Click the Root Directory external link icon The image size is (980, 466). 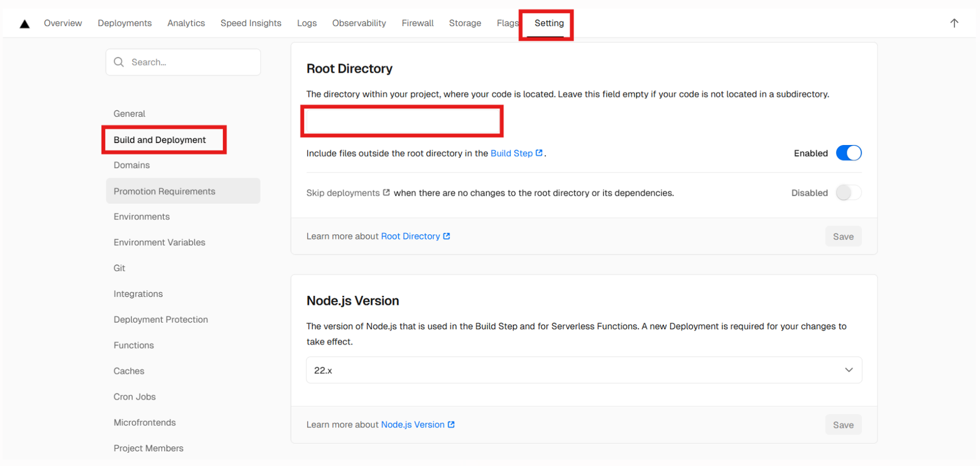[447, 236]
